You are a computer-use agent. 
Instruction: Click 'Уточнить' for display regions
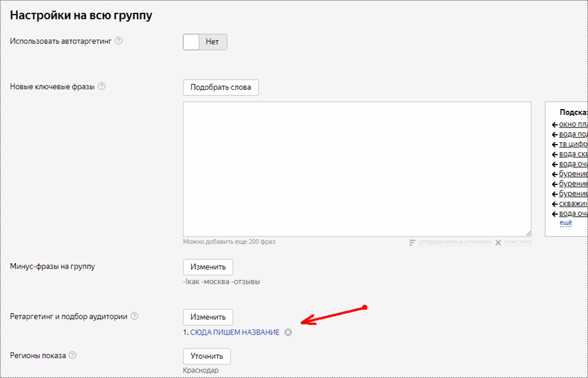[206, 356]
